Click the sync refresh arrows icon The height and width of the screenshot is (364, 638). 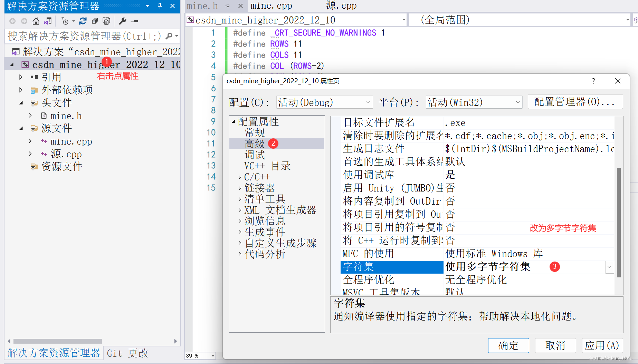[83, 21]
